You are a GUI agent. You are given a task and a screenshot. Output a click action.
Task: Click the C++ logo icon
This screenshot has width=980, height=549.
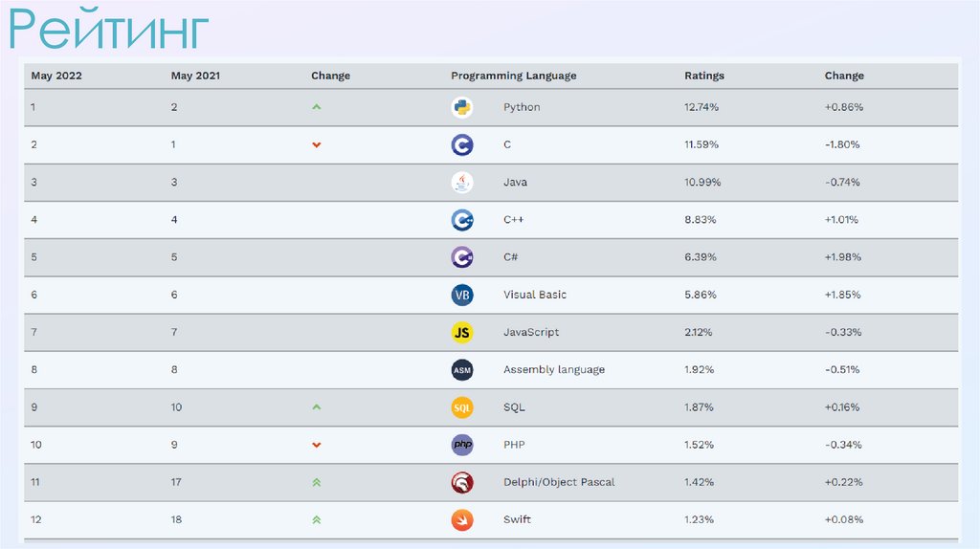[462, 220]
